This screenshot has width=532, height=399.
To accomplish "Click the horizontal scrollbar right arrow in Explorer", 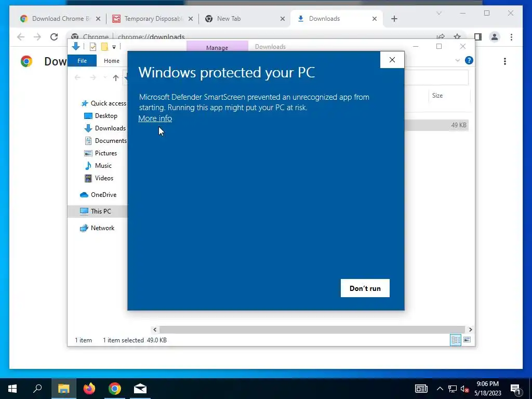I will coord(470,329).
